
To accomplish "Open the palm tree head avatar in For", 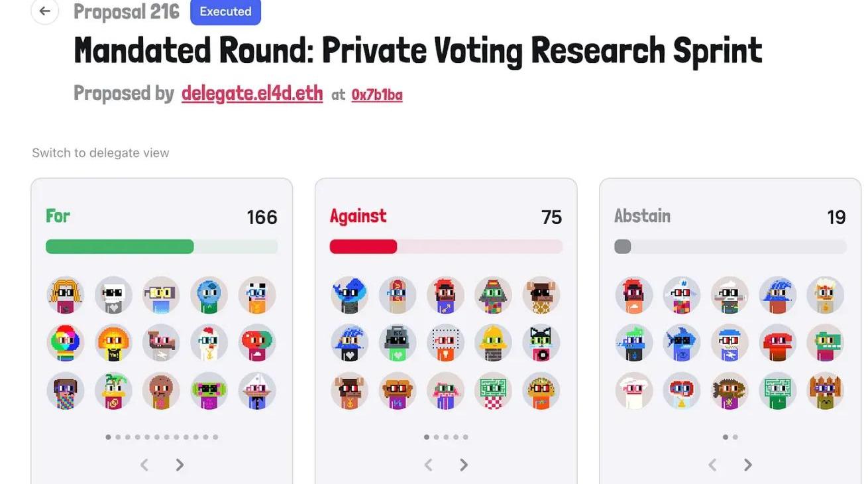I will [113, 391].
